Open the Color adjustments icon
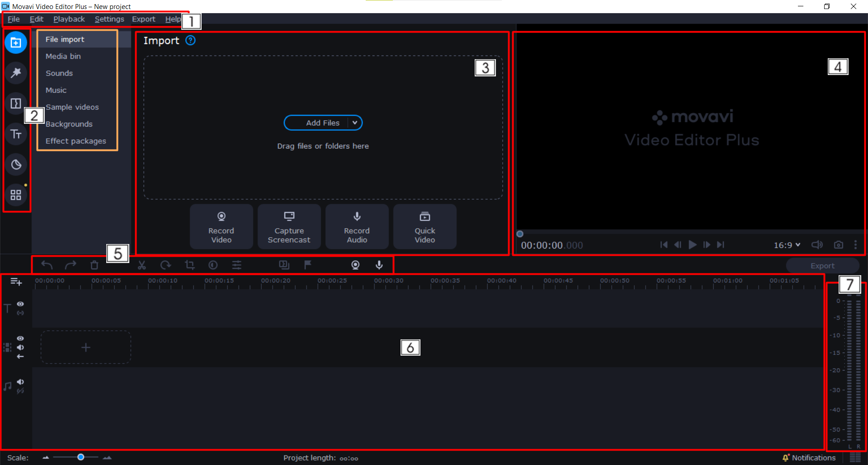The width and height of the screenshot is (868, 465). (x=213, y=265)
